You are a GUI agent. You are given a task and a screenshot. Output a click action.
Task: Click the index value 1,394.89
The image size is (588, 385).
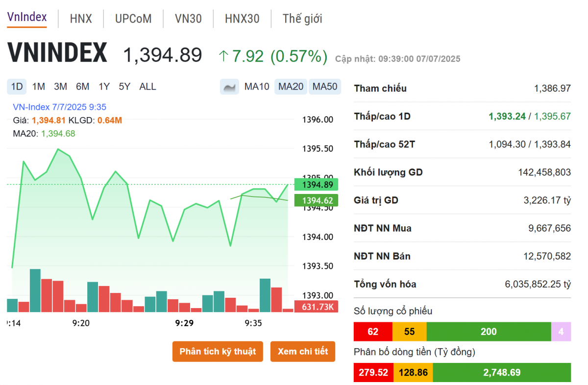tap(162, 55)
